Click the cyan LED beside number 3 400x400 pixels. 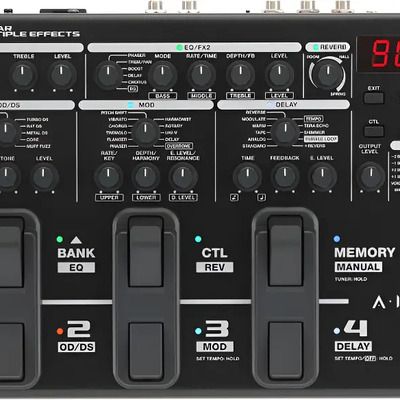(198, 331)
